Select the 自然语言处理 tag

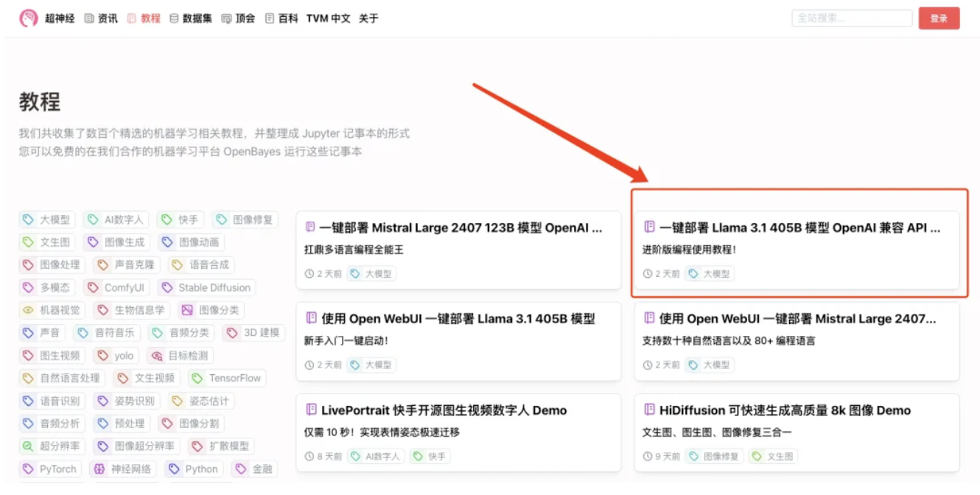[62, 379]
